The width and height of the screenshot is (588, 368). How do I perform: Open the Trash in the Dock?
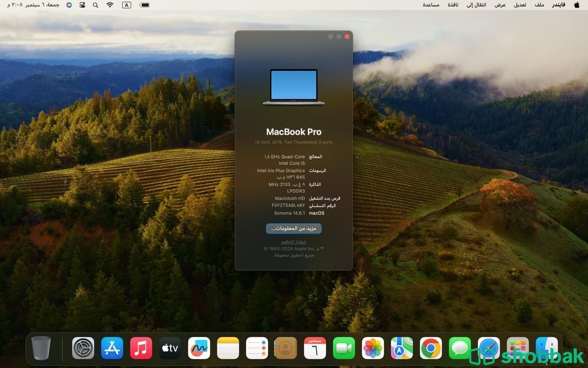(41, 348)
